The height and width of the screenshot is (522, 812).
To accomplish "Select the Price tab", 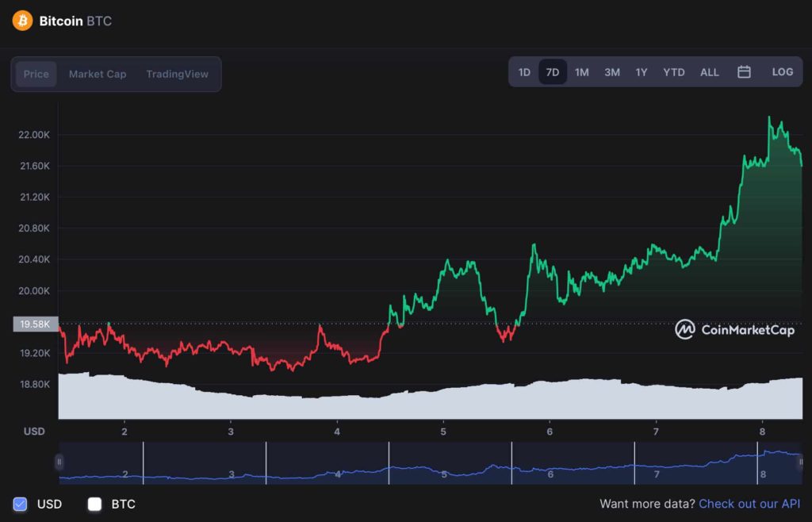I will [x=36, y=74].
